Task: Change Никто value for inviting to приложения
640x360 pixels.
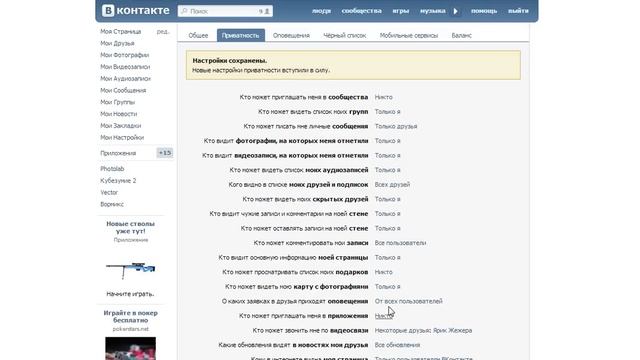Action: pos(383,316)
